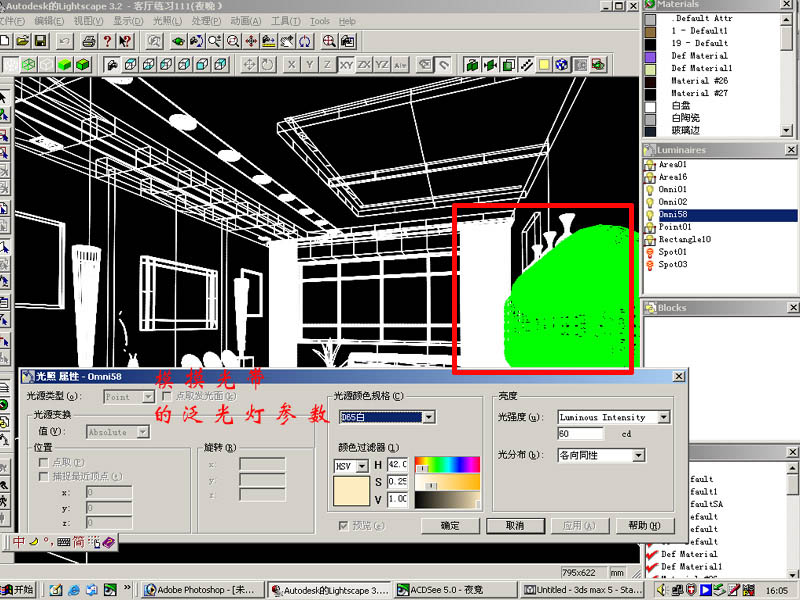This screenshot has height=600, width=800.
Task: Switch to ACDSee 5.0 in taskbar
Action: click(x=455, y=590)
